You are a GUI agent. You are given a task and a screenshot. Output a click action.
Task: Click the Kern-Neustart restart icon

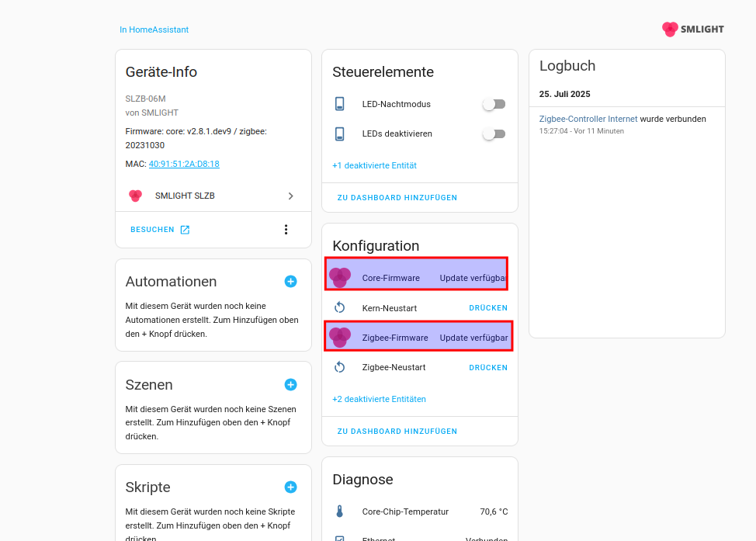(339, 308)
